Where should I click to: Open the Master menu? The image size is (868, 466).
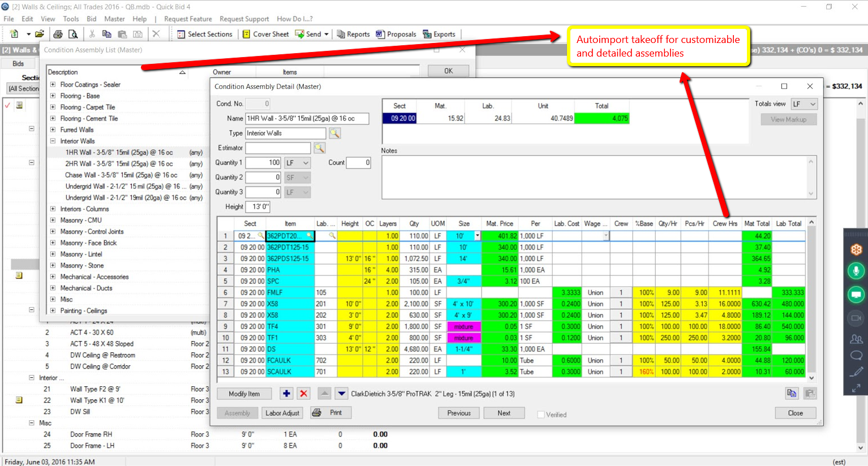(x=114, y=19)
